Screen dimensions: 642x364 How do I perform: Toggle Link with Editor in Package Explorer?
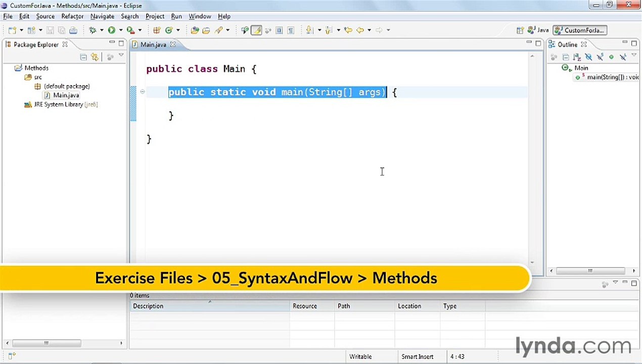pyautogui.click(x=95, y=57)
